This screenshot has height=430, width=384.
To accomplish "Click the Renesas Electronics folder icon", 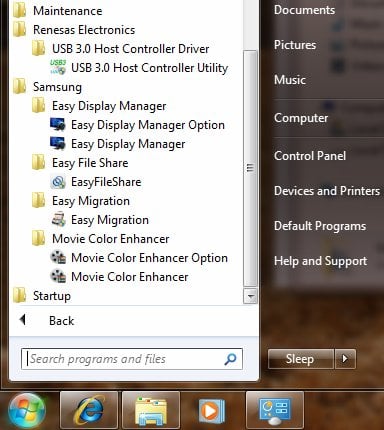I will click(x=19, y=30).
